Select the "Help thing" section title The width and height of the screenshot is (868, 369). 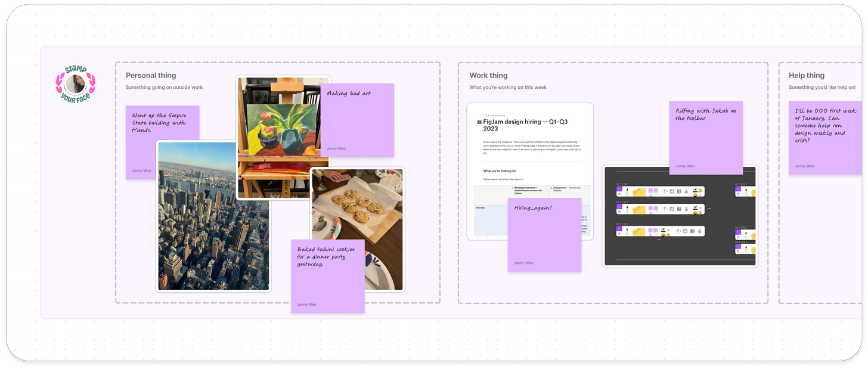807,75
